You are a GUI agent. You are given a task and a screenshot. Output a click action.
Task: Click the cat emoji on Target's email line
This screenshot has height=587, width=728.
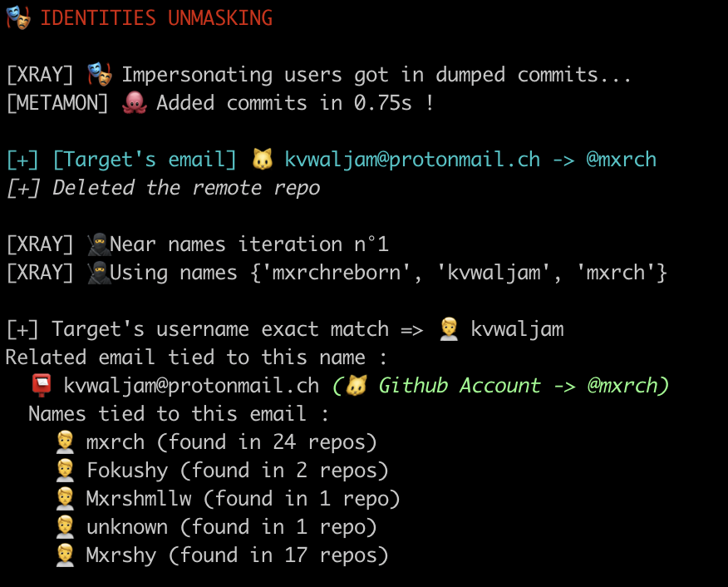click(x=263, y=159)
